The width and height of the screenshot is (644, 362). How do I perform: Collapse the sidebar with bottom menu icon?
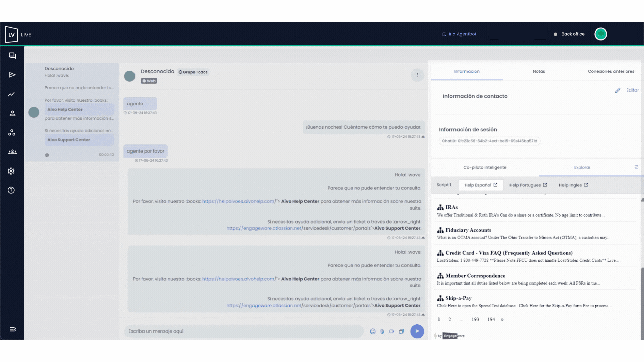click(13, 329)
